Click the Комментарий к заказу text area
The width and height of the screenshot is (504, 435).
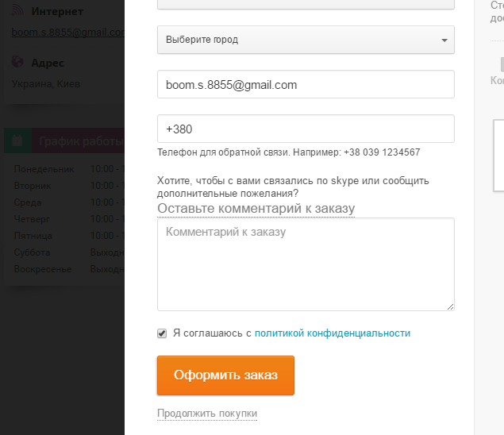306,264
